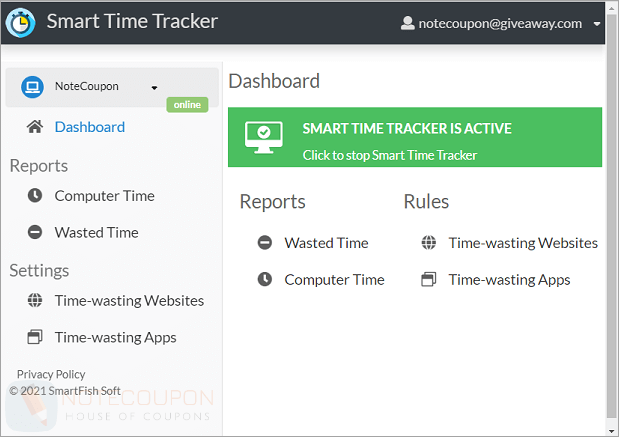Click the NoteCoupon computer device icon
Image resolution: width=619 pixels, height=437 pixels.
pyautogui.click(x=32, y=87)
